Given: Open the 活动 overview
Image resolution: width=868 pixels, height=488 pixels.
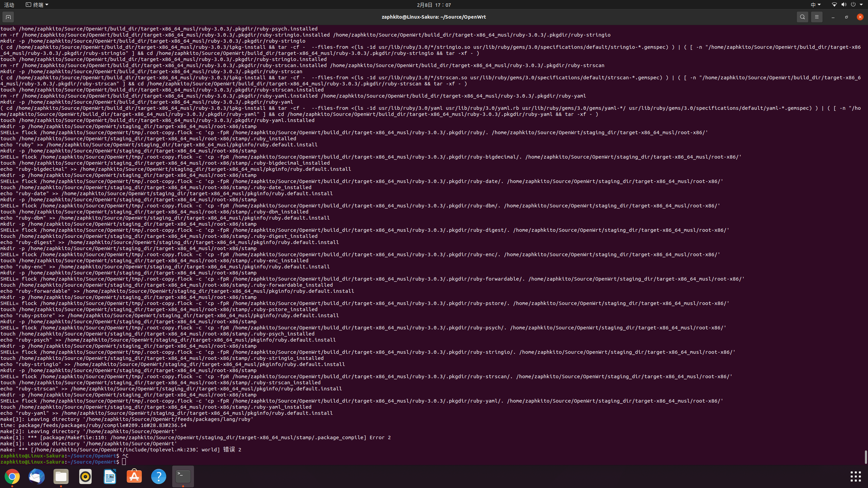Looking at the screenshot, I should 9,4.
